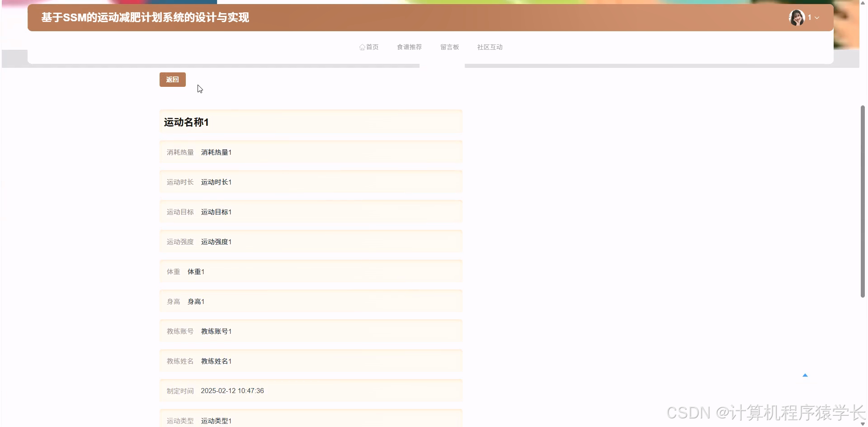Click the 运动强度1 info row
This screenshot has height=427, width=868.
click(x=216, y=242)
